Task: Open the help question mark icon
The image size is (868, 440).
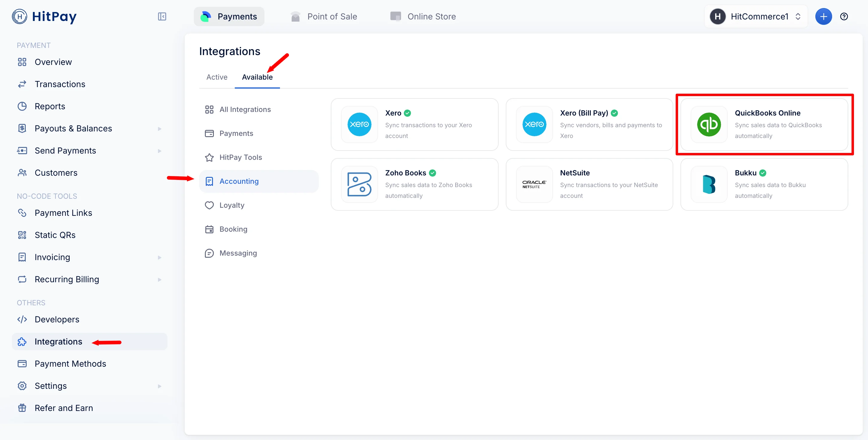Action: [x=844, y=16]
